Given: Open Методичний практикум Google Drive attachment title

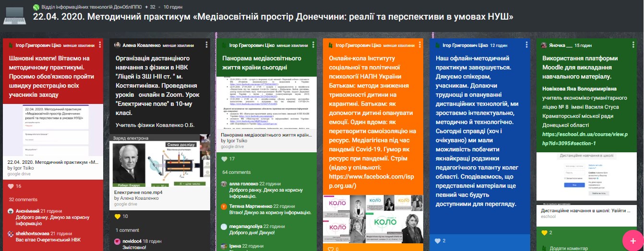Looking at the screenshot, I should 54,162.
